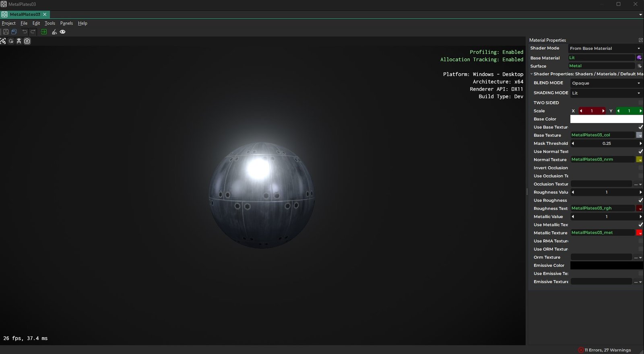The image size is (644, 354).
Task: Open the Help menu
Action: 83,23
